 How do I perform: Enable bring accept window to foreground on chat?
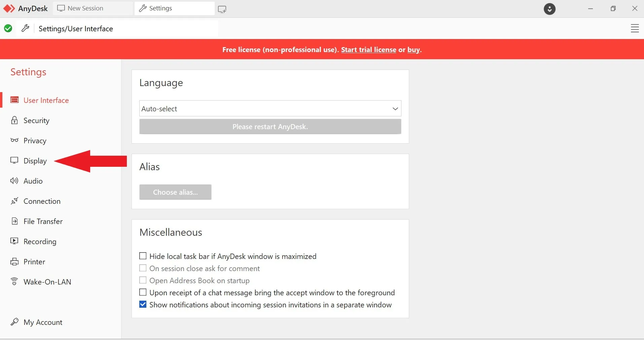[x=143, y=292]
